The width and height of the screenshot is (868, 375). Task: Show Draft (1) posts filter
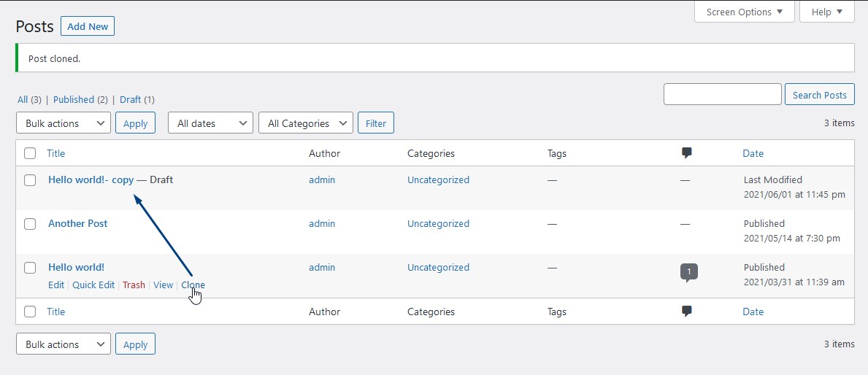137,99
